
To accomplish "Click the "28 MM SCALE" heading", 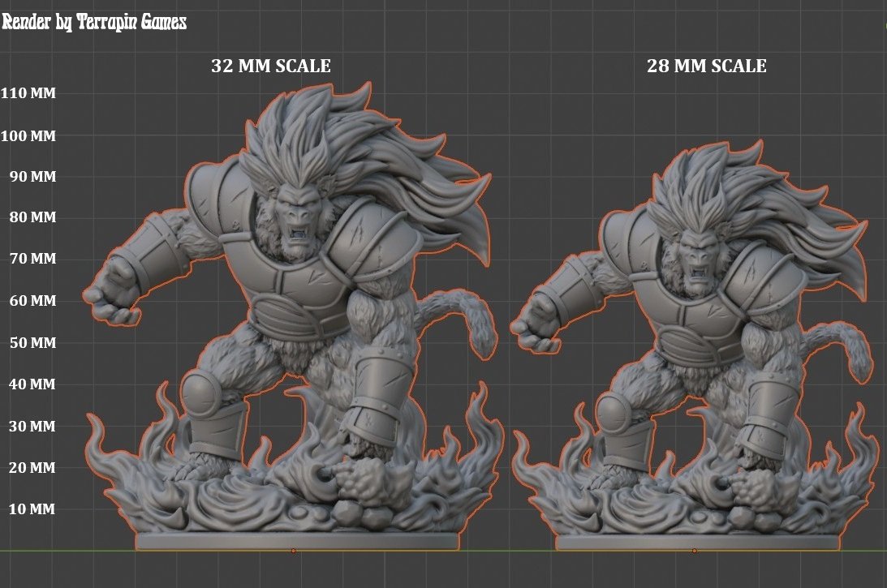I will pyautogui.click(x=707, y=66).
